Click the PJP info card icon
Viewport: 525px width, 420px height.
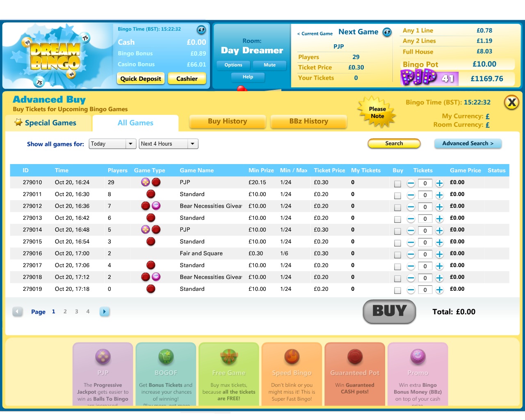click(103, 356)
